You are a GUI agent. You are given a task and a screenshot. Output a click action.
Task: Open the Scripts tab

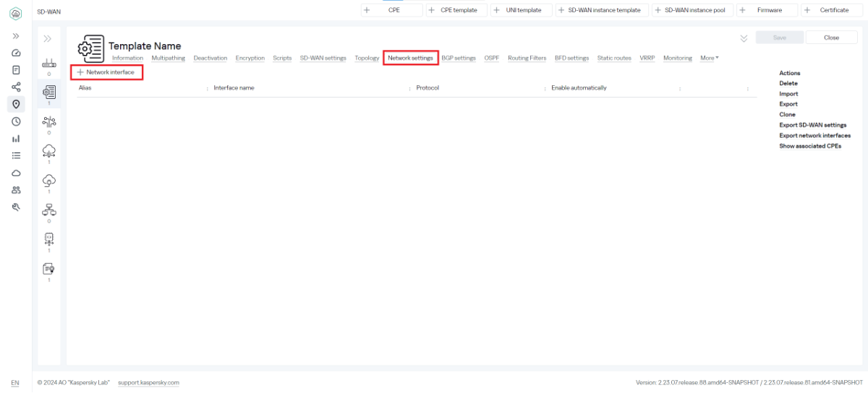(x=282, y=58)
